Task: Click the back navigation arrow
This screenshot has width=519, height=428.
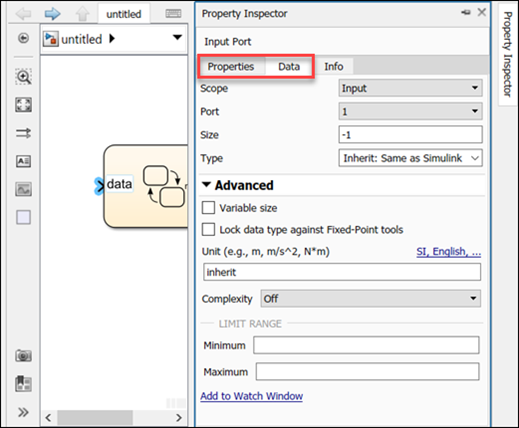Action: (x=23, y=14)
